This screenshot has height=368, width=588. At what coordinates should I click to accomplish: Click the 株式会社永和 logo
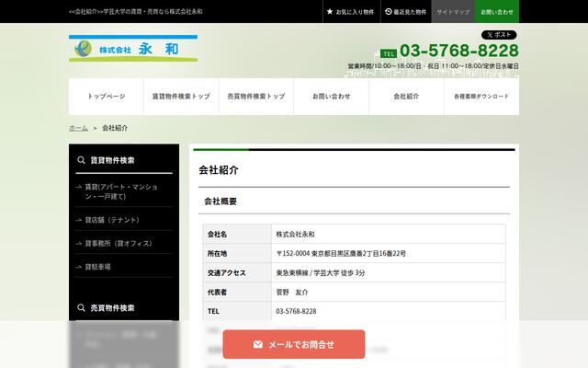click(x=133, y=48)
